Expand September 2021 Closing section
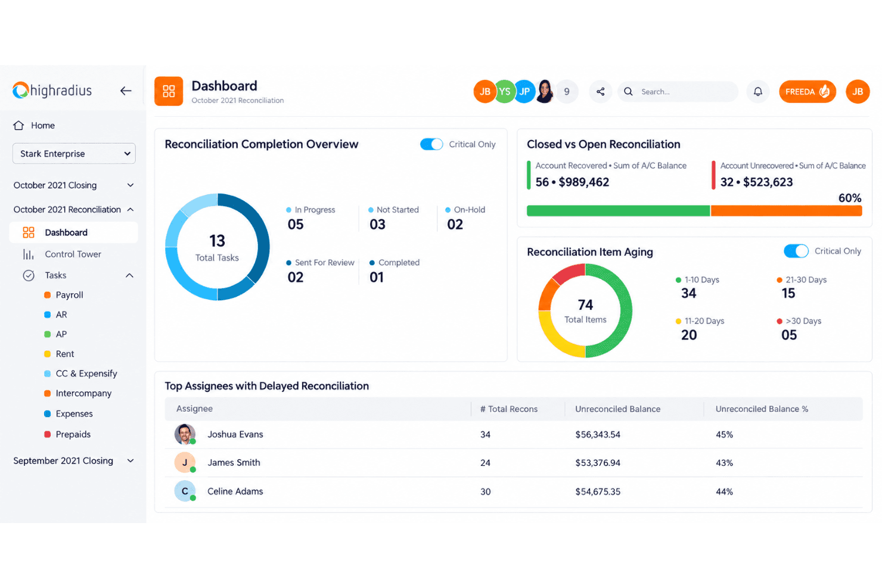 click(131, 461)
